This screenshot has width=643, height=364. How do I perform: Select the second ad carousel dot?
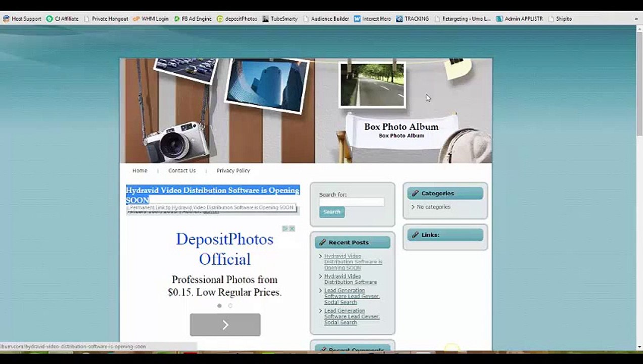point(231,306)
